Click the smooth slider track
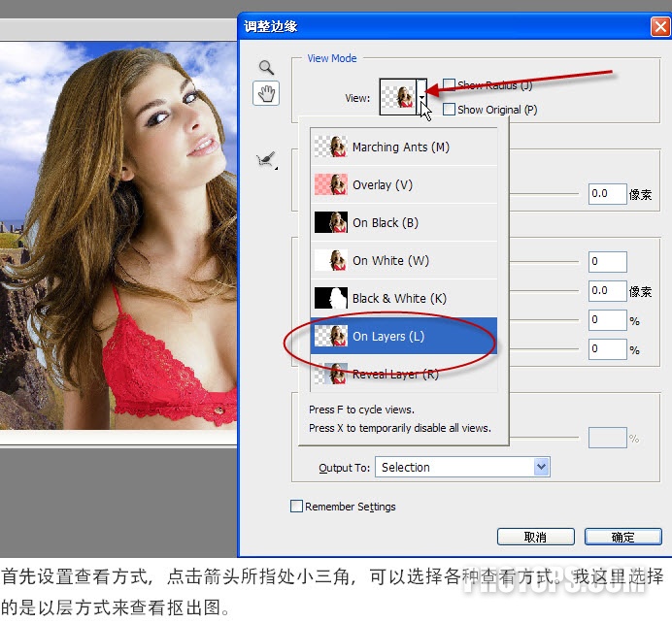 [x=544, y=262]
